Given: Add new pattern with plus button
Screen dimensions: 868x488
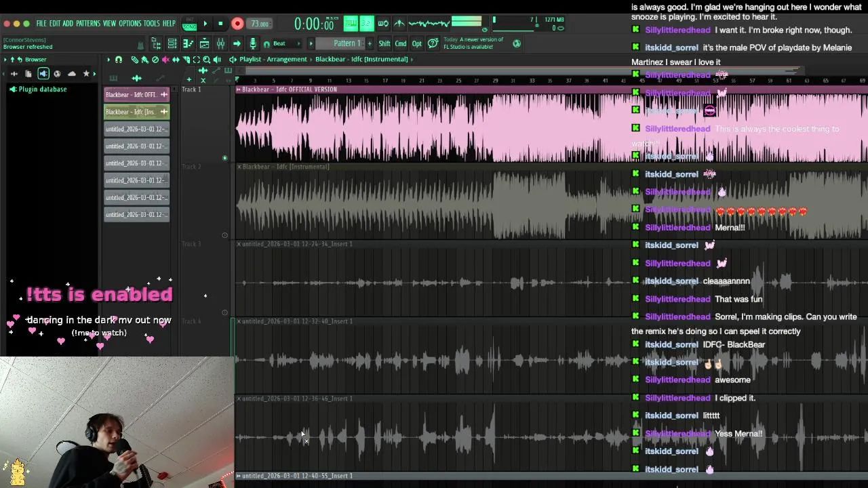Looking at the screenshot, I should 370,43.
